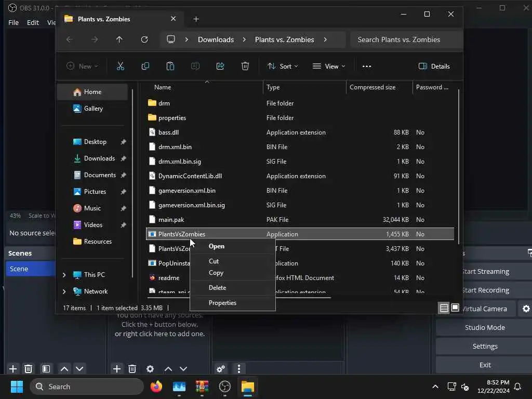The width and height of the screenshot is (532, 399).
Task: Choose Properties from the context menu
Action: coord(233,303)
